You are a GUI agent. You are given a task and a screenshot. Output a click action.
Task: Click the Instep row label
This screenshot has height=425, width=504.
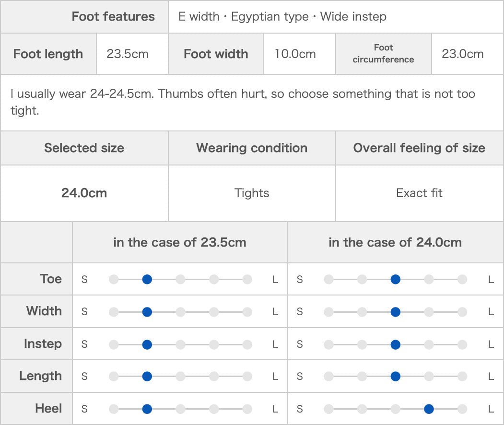pyautogui.click(x=43, y=344)
